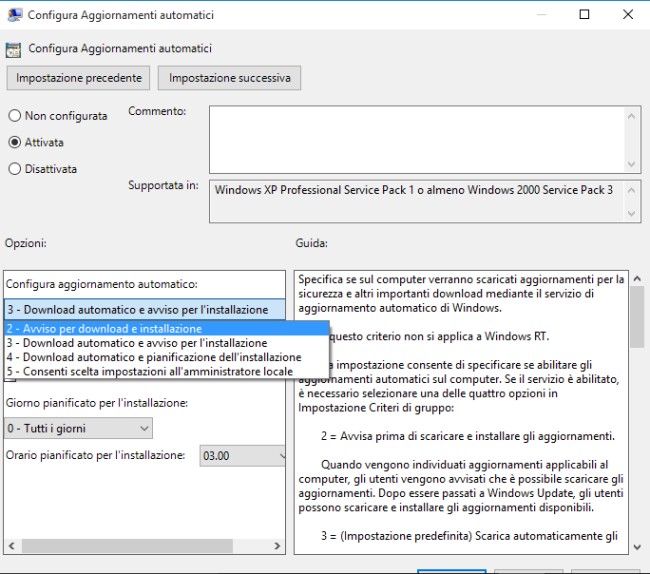The width and height of the screenshot is (650, 574).
Task: Click 'Configura aggiornamento automatico:' label
Action: [x=102, y=284]
